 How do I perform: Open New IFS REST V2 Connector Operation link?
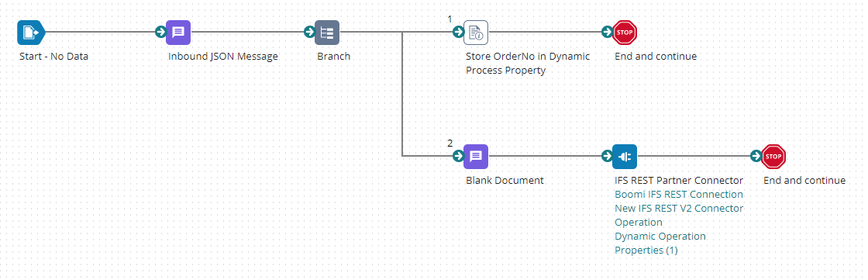click(679, 215)
